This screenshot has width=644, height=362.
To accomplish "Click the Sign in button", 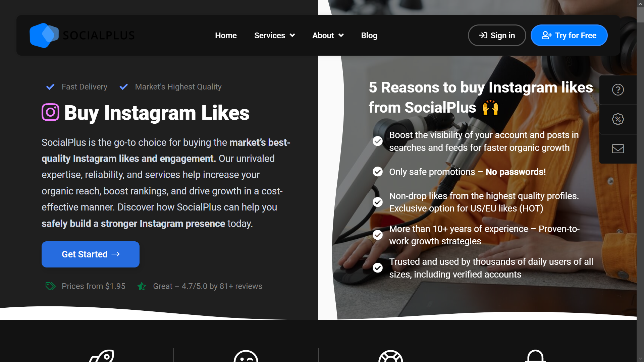I will tap(497, 35).
